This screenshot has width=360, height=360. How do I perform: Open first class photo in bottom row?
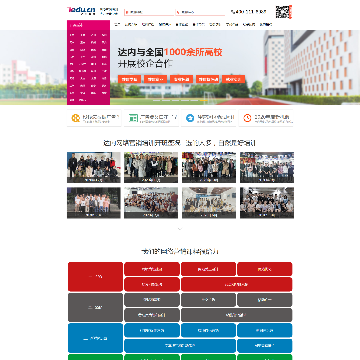point(94,203)
